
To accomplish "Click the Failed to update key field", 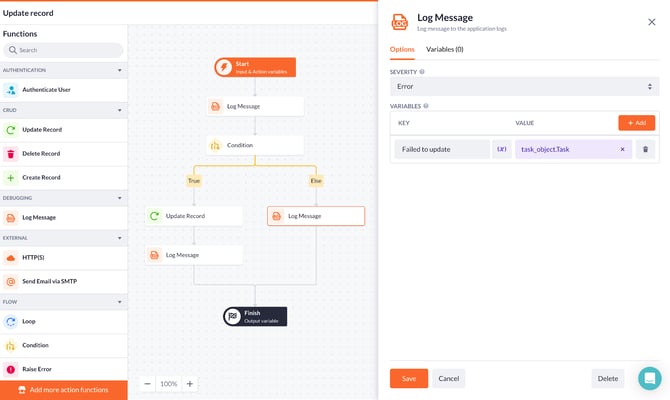I will click(442, 149).
